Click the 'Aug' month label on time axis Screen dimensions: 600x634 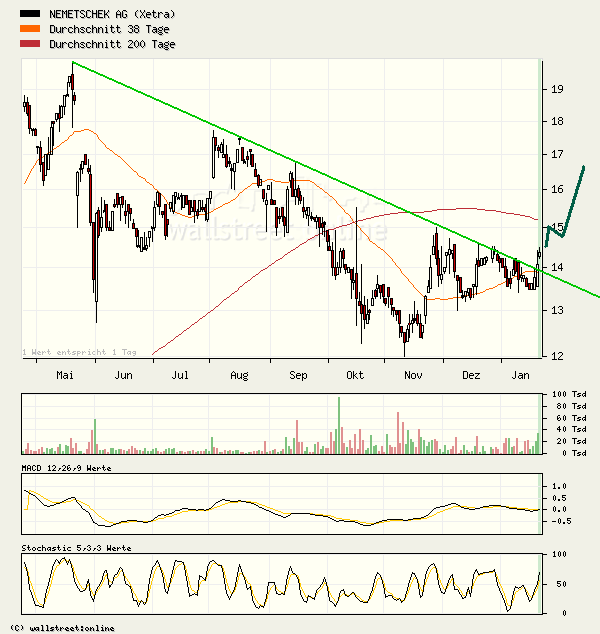[239, 375]
